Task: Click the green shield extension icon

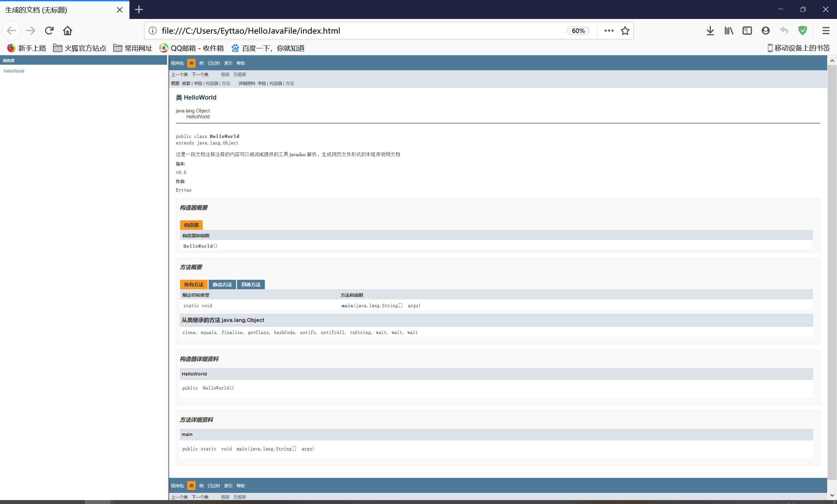Action: 802,31
